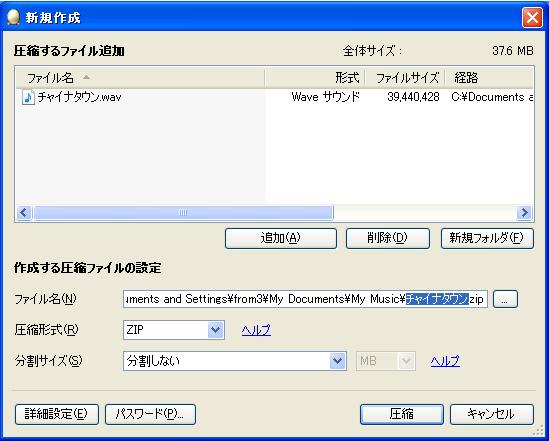Click the browse (...) button for file name

(x=505, y=299)
